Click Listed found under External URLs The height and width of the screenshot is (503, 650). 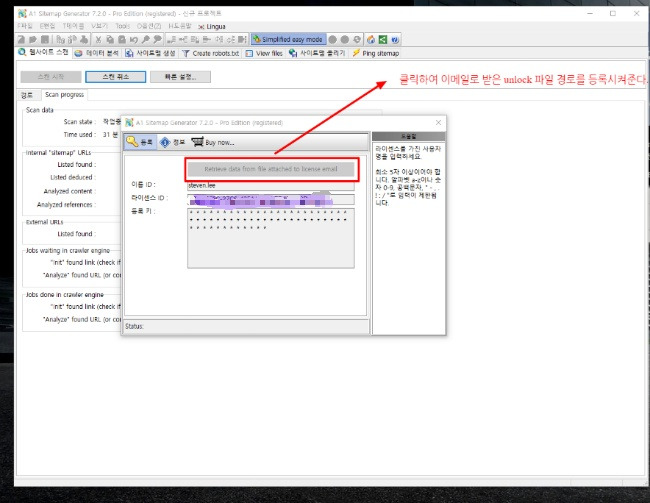pos(76,234)
